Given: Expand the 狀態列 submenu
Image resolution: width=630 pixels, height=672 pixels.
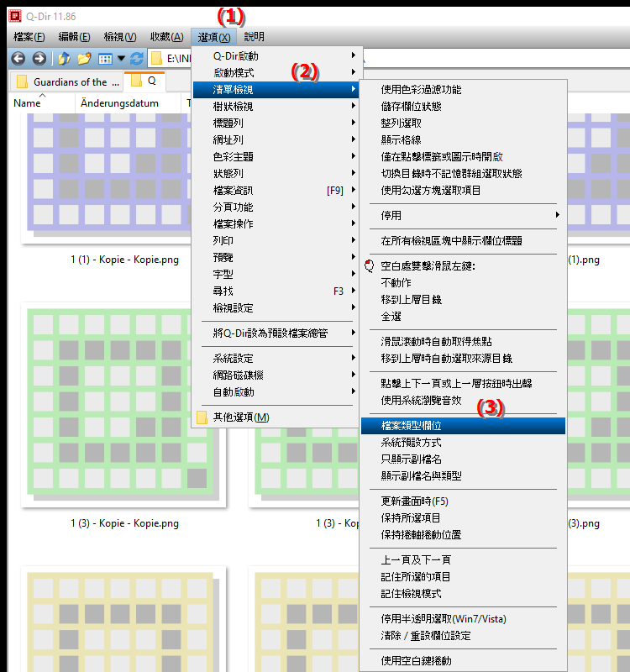Looking at the screenshot, I should click(x=276, y=174).
